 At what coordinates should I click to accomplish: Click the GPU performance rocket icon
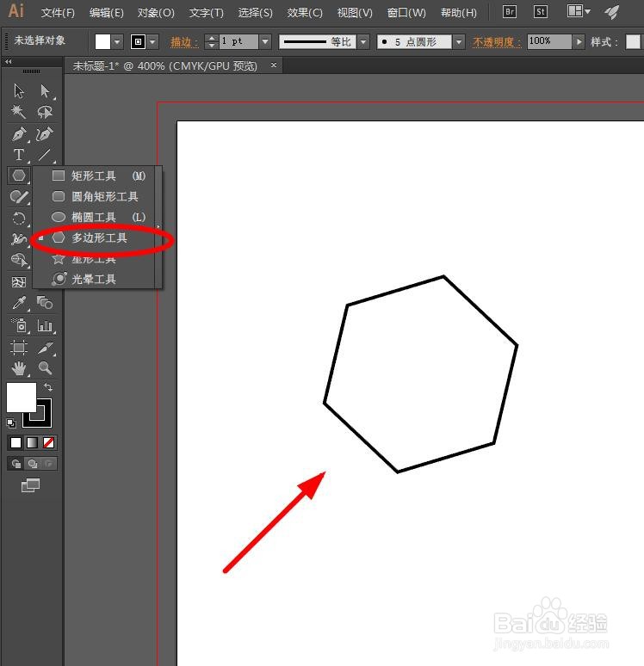pyautogui.click(x=611, y=12)
